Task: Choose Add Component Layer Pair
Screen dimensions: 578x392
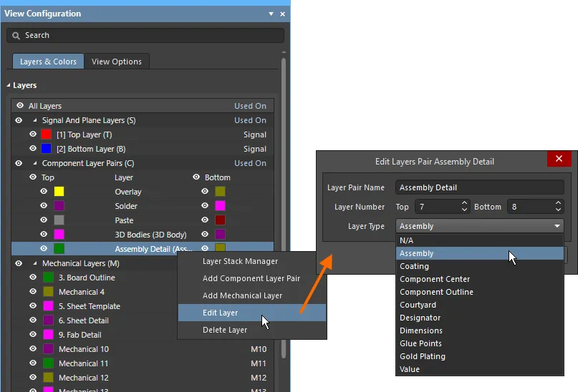Action: point(252,279)
